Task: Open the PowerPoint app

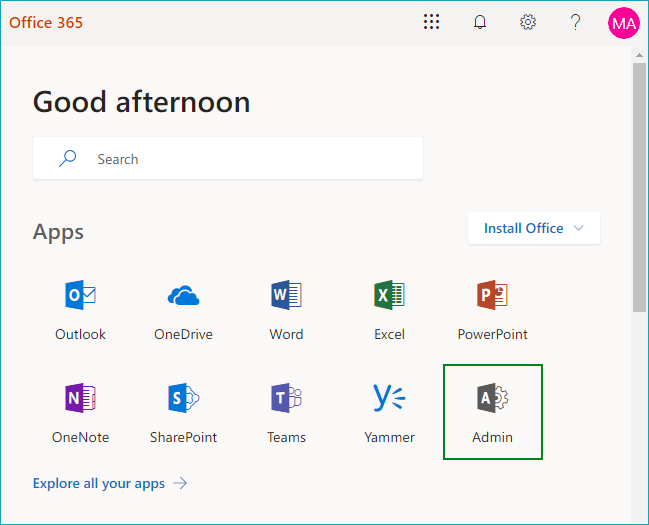Action: (493, 311)
